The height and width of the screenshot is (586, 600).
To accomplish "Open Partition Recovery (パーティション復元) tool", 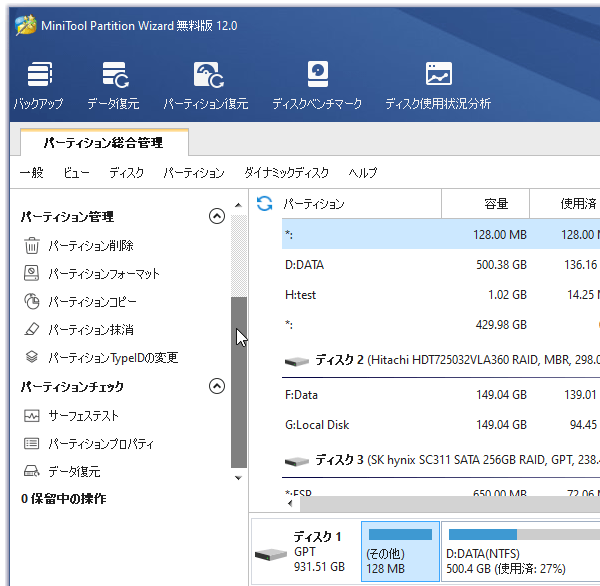I will click(206, 86).
